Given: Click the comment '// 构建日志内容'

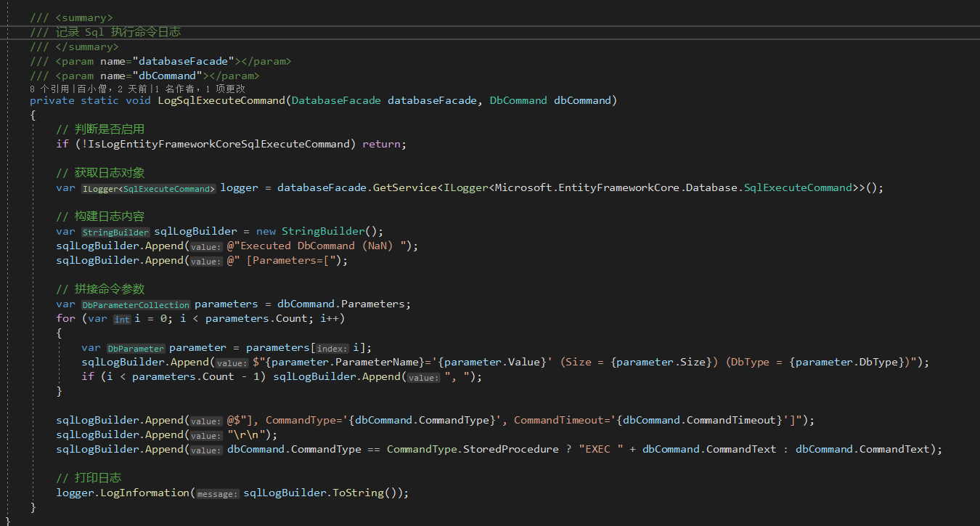Looking at the screenshot, I should point(100,217).
